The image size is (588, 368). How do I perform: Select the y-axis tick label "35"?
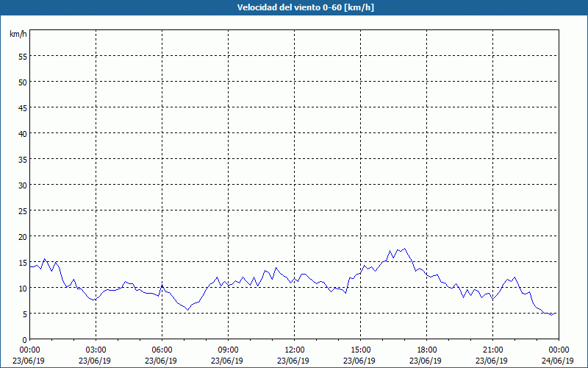pyautogui.click(x=22, y=160)
